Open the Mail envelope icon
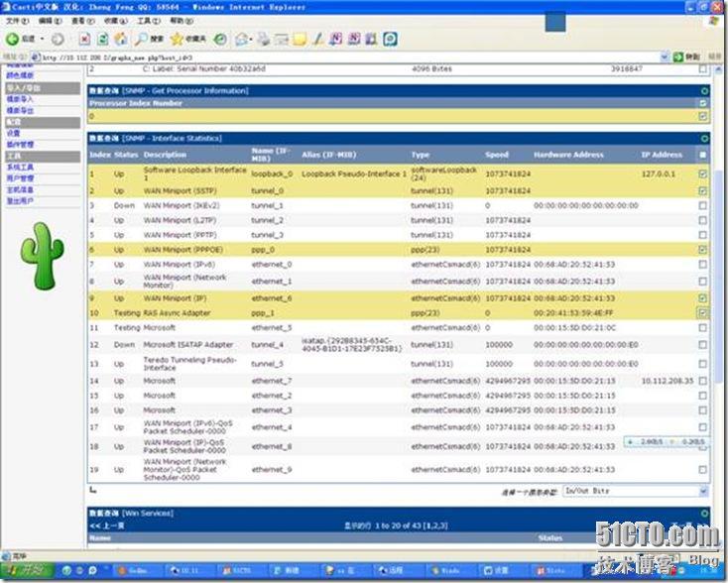The image size is (728, 583). pos(241,39)
